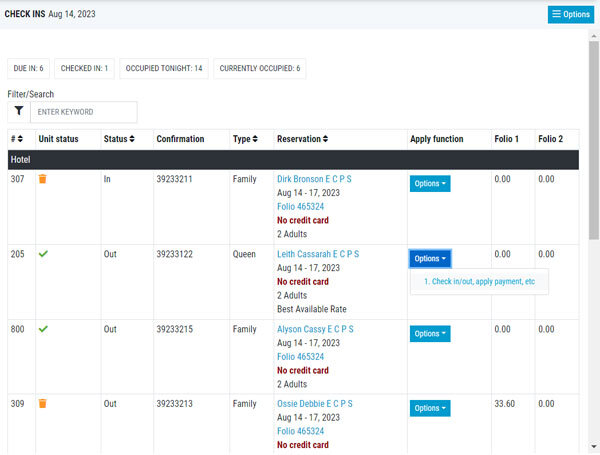Open the Options dropdown for Dirk Bronson

430,184
